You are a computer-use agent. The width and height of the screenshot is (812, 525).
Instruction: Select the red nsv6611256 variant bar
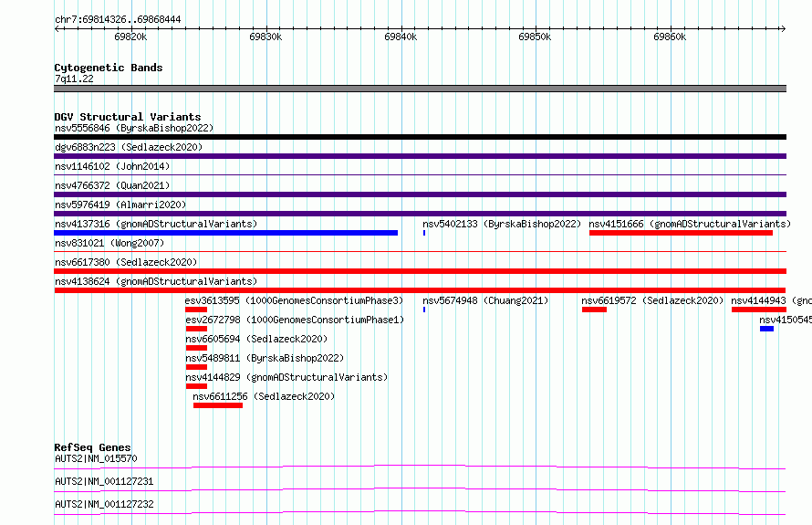click(218, 405)
